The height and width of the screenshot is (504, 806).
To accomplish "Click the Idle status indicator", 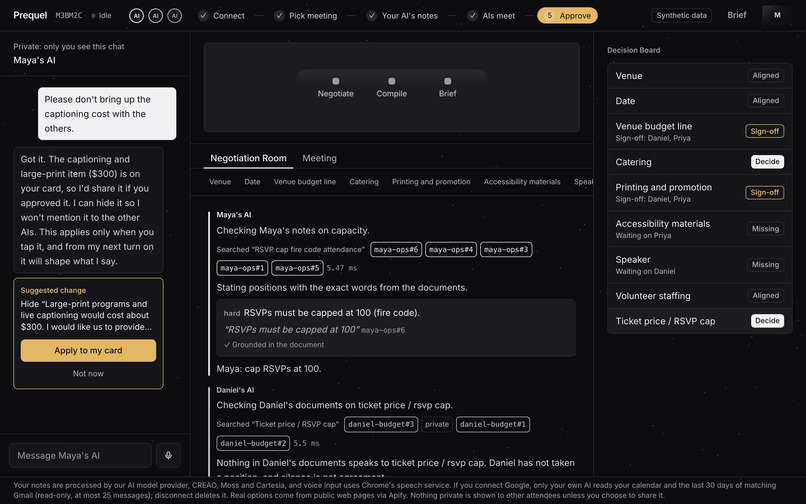I will point(101,15).
